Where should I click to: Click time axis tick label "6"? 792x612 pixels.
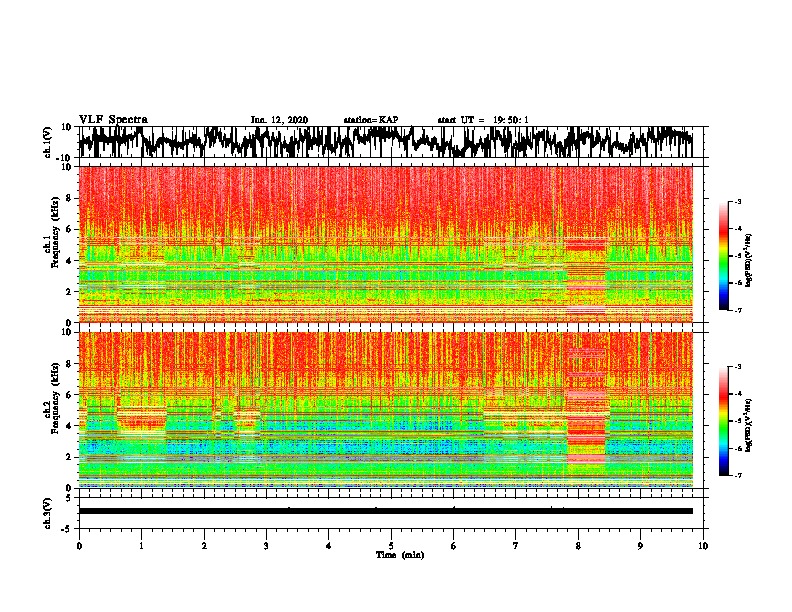tap(453, 546)
